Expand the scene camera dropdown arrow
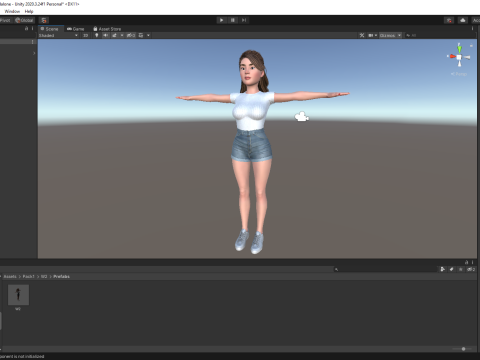The width and height of the screenshot is (480, 360). [x=376, y=35]
